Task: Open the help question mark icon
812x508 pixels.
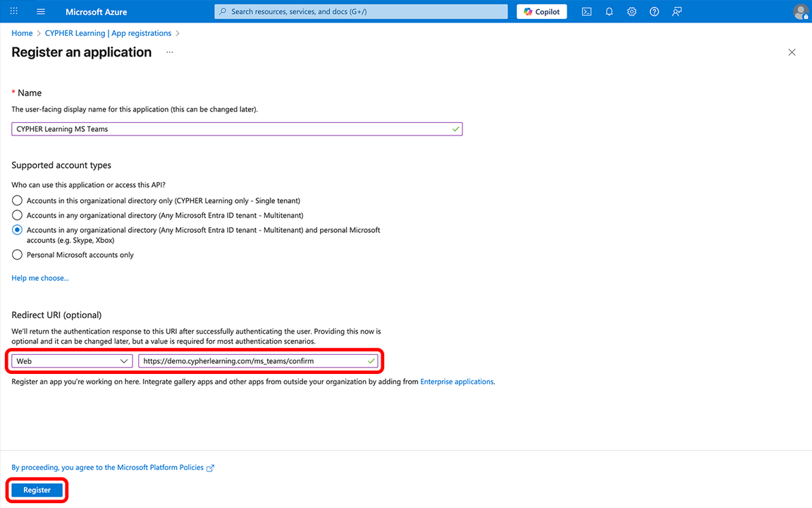Action: [655, 11]
